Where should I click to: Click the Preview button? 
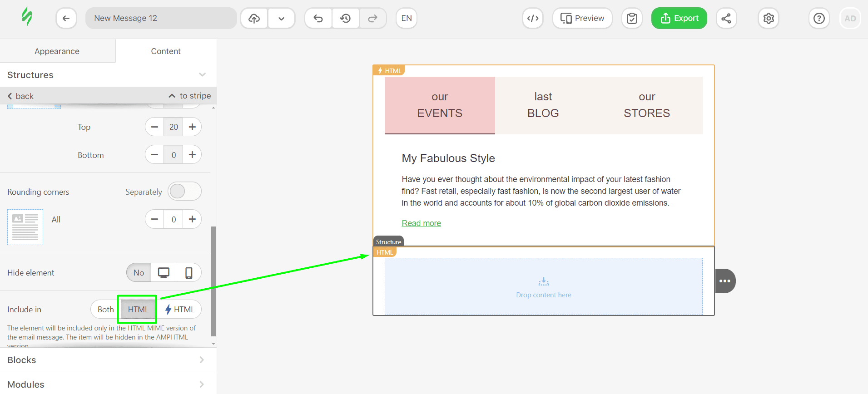[582, 18]
